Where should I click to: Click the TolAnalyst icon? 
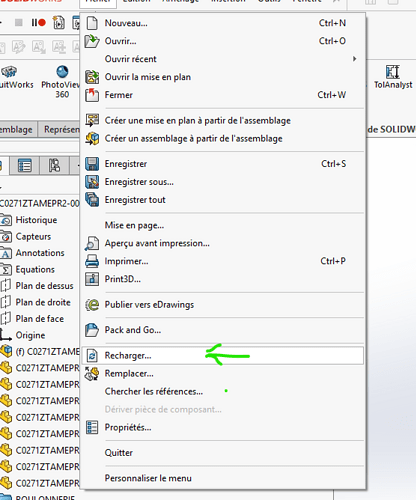(392, 72)
